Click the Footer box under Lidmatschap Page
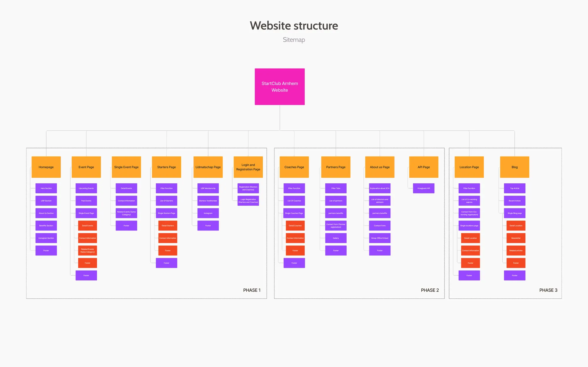The height and width of the screenshot is (367, 588). [x=208, y=226]
